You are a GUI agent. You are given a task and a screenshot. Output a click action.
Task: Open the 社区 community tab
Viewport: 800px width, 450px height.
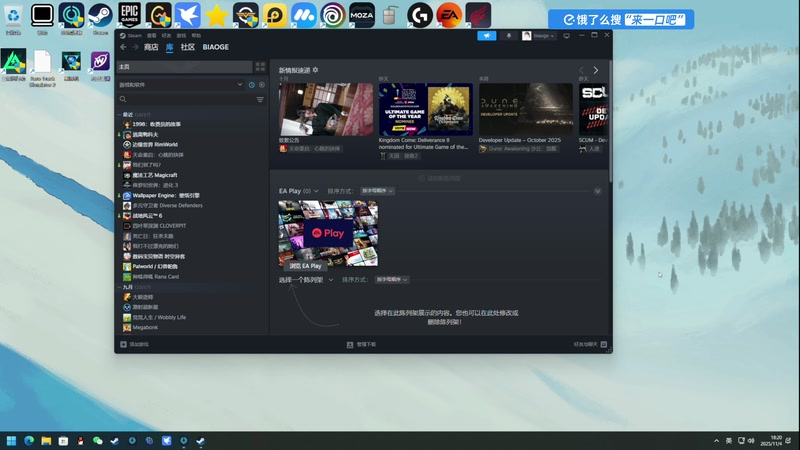tap(188, 47)
